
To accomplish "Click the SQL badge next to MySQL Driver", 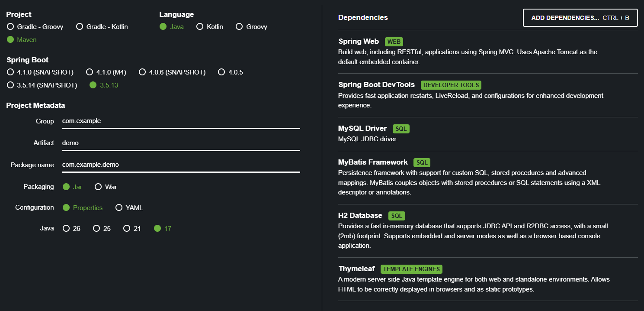I will pyautogui.click(x=400, y=129).
